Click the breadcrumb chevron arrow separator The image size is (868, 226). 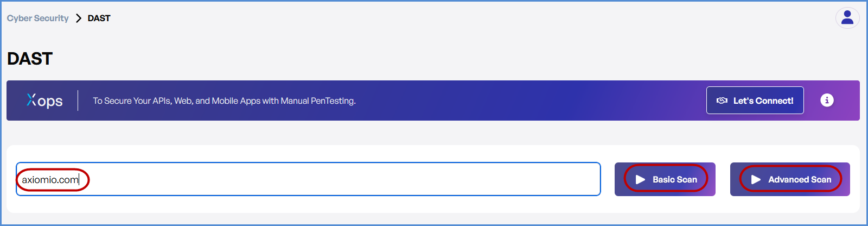(79, 18)
